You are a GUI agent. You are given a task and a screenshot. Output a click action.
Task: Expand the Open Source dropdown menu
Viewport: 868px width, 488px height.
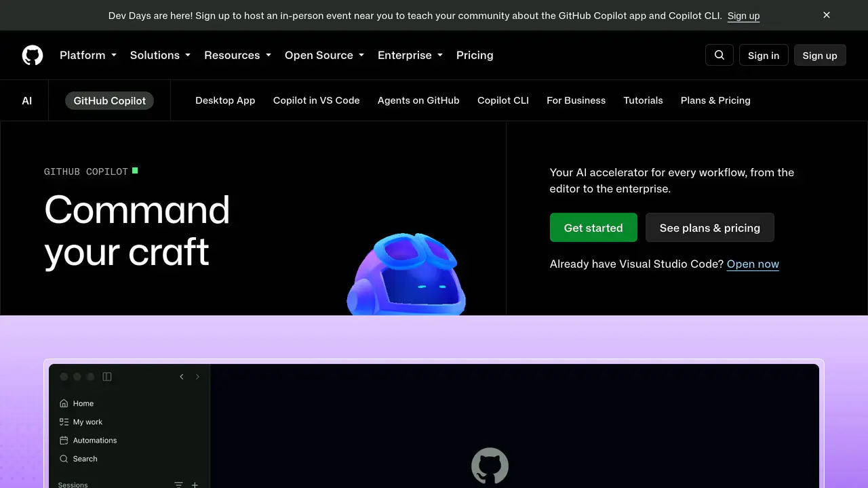tap(324, 55)
